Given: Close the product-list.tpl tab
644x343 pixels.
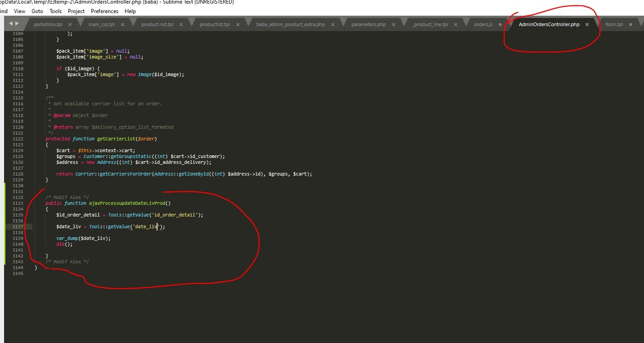Looking at the screenshot, I should [181, 24].
